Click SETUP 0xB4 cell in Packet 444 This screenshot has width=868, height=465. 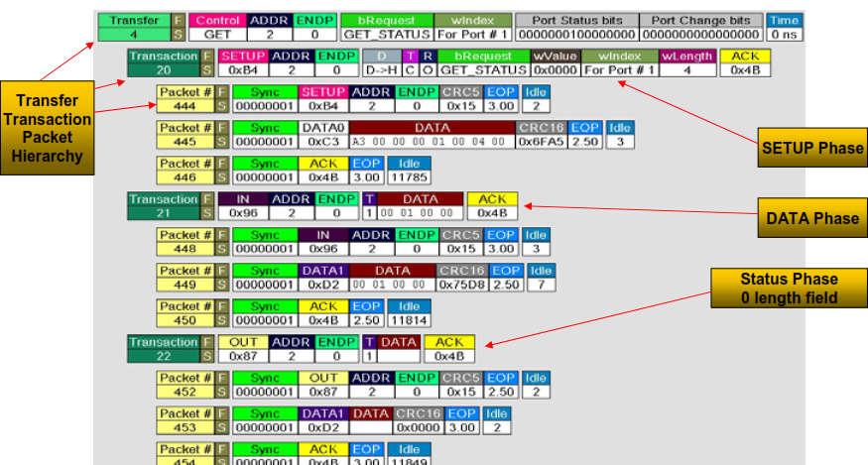point(323,99)
